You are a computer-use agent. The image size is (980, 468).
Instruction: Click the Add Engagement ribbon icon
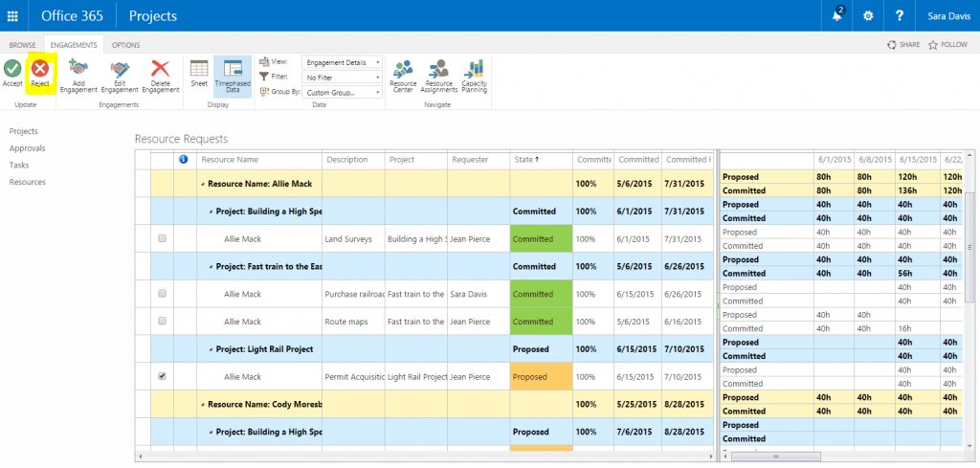(78, 69)
